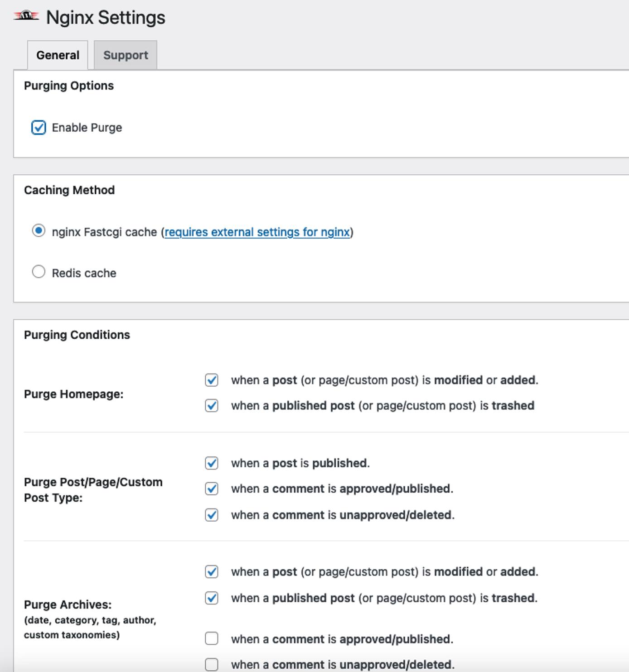Disable the Enable Purge checkbox
Viewport: 629px width, 672px height.
pos(39,127)
